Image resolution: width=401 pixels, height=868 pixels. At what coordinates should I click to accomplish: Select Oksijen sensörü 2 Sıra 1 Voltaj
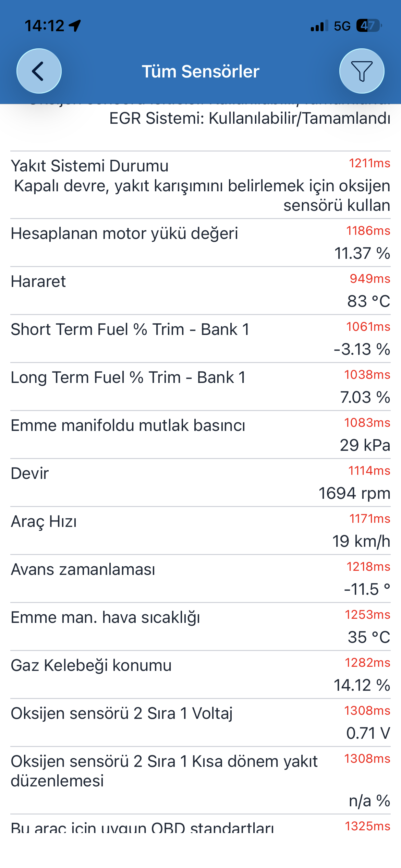(200, 723)
